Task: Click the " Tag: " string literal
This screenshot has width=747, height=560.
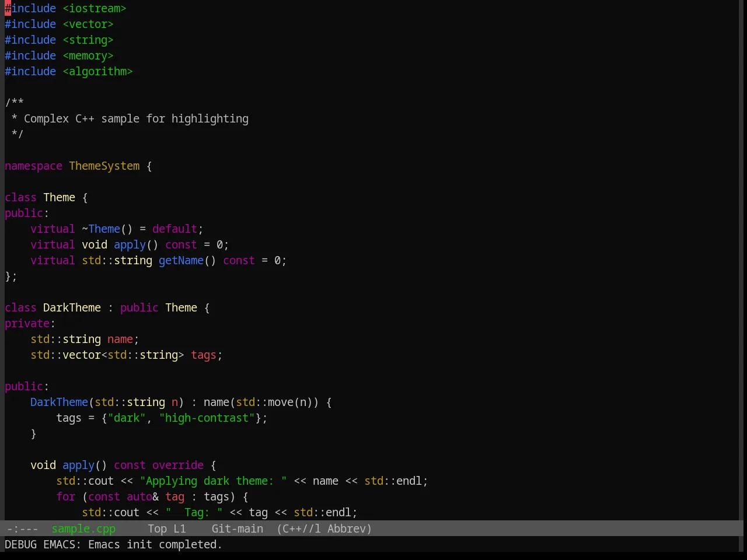Action: 194,512
